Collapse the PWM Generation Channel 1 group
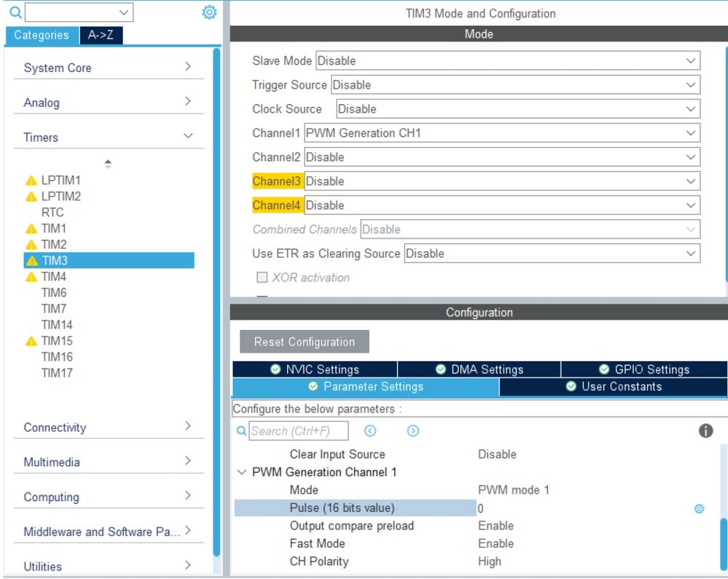 coord(241,472)
